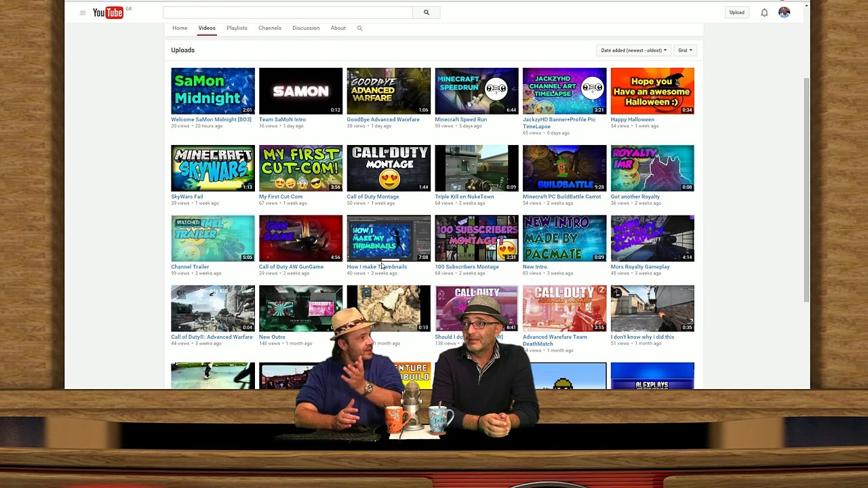Open the Minecraft Speedrun thumbnail
This screenshot has width=868, height=488.
pyautogui.click(x=477, y=91)
